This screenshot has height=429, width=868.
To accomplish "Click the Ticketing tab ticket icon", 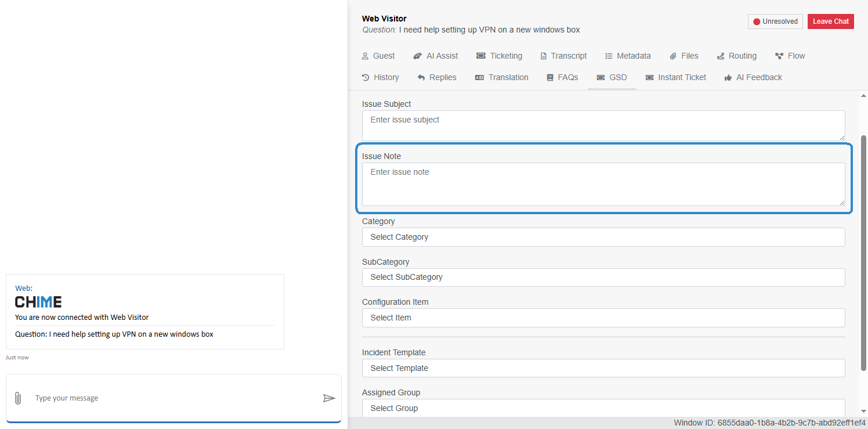I will coord(481,56).
